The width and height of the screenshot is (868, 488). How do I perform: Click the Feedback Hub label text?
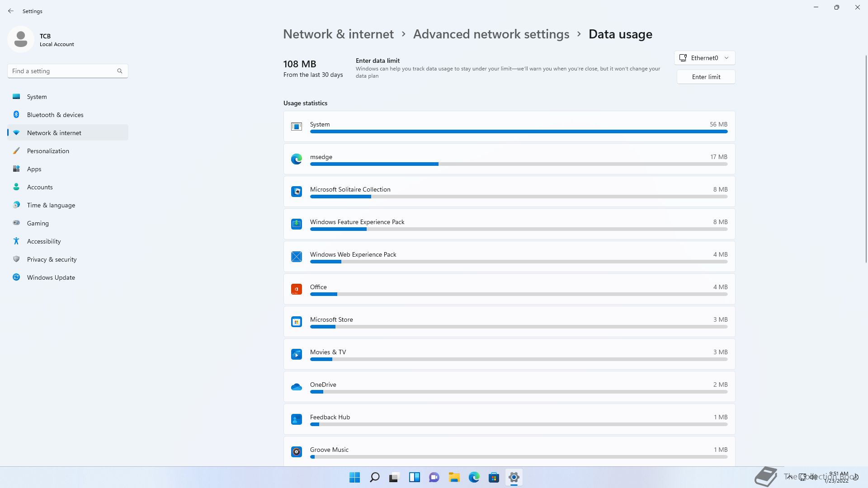click(330, 417)
